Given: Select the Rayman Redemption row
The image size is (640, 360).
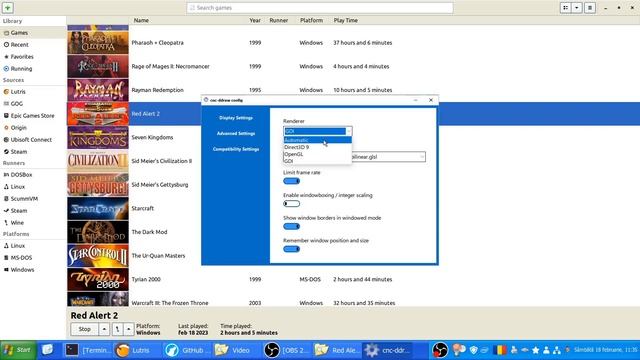Looking at the screenshot, I should click(x=353, y=90).
